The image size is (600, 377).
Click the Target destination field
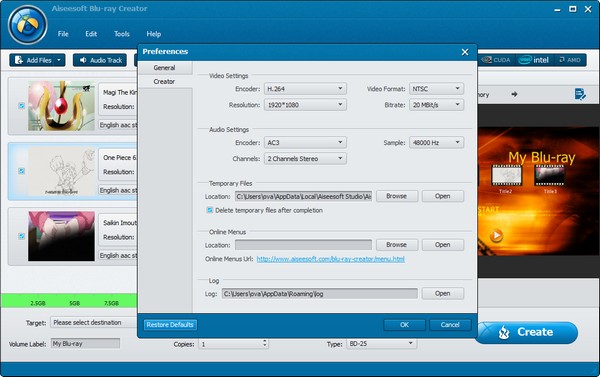point(94,322)
